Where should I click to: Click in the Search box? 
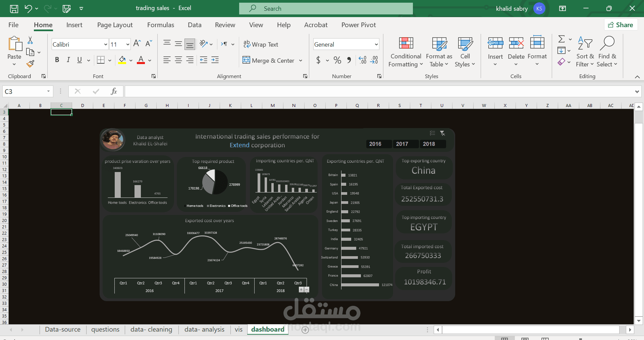tap(326, 8)
